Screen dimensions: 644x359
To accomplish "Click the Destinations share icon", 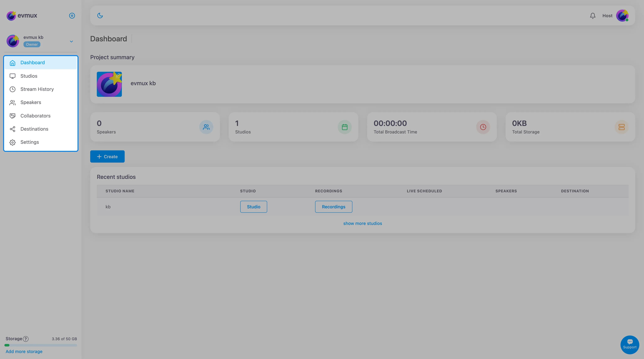I will (13, 129).
